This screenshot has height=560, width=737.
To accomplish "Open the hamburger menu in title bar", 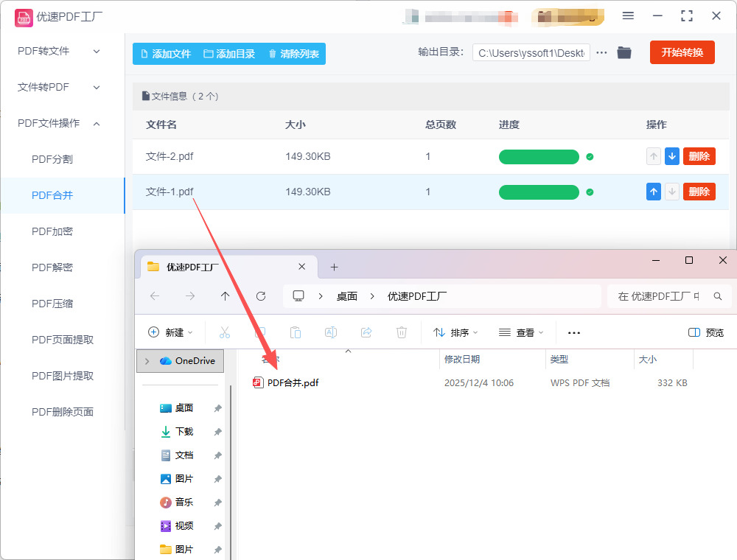I will [x=628, y=16].
